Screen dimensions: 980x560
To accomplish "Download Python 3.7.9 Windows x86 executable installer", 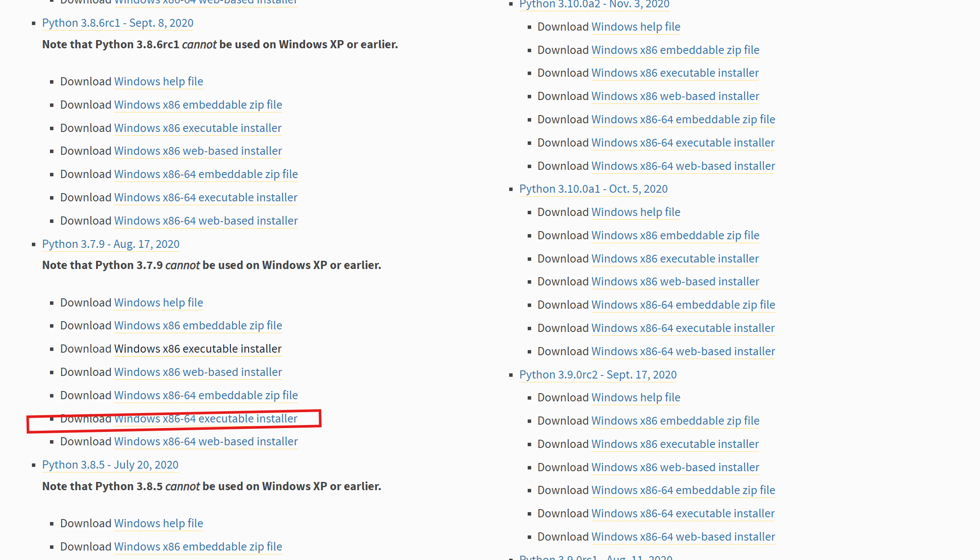I will [x=198, y=349].
